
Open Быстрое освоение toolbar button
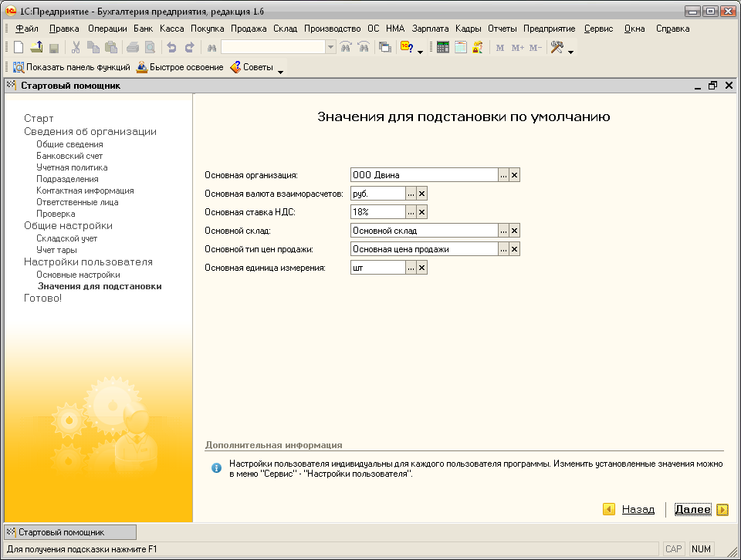point(180,67)
